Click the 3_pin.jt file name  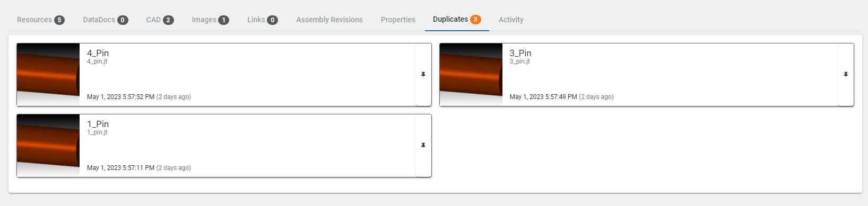520,61
